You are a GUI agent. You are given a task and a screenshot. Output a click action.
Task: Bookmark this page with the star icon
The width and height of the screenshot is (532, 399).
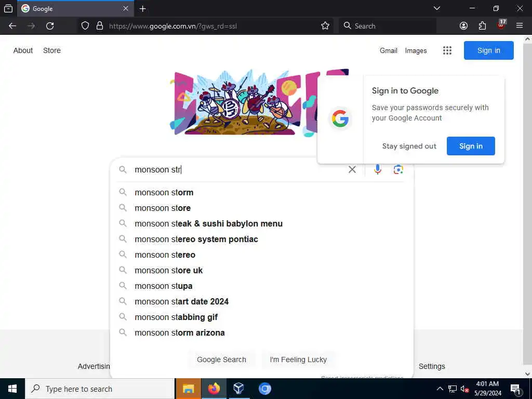click(325, 26)
